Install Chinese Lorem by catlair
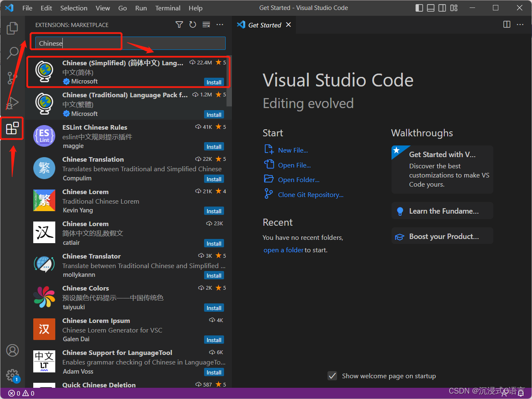The height and width of the screenshot is (399, 532). pos(214,244)
